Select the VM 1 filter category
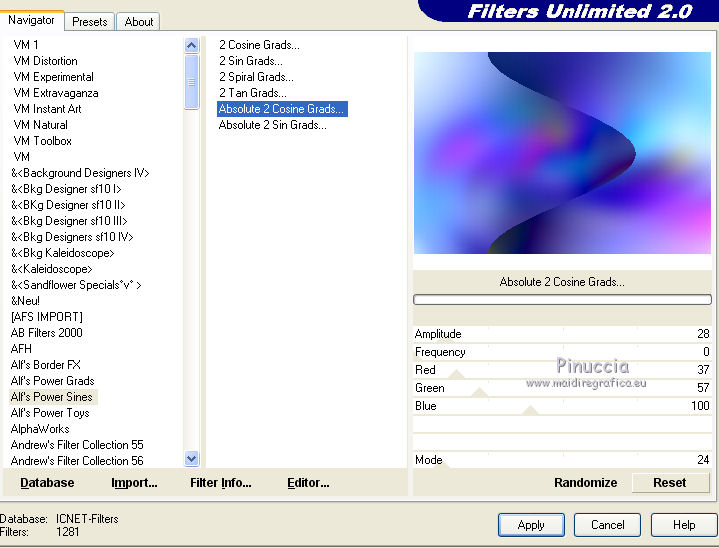This screenshot has height=548, width=719. (26, 45)
